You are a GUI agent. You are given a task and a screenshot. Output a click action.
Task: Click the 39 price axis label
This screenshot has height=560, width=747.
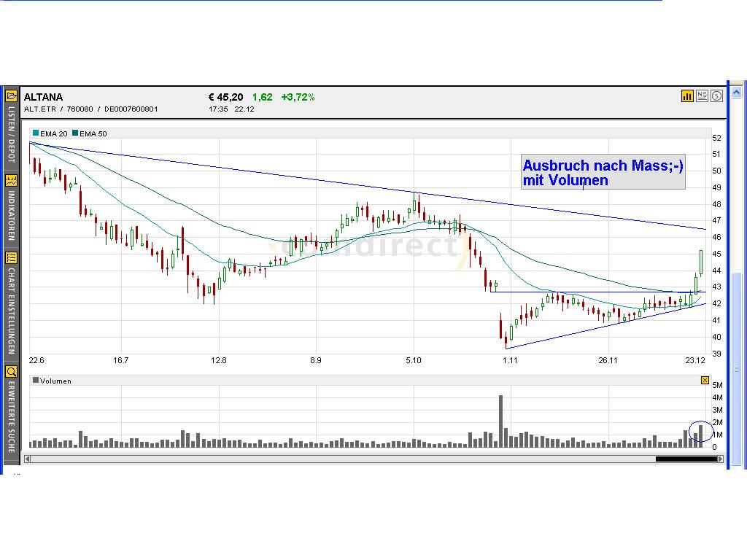(716, 354)
